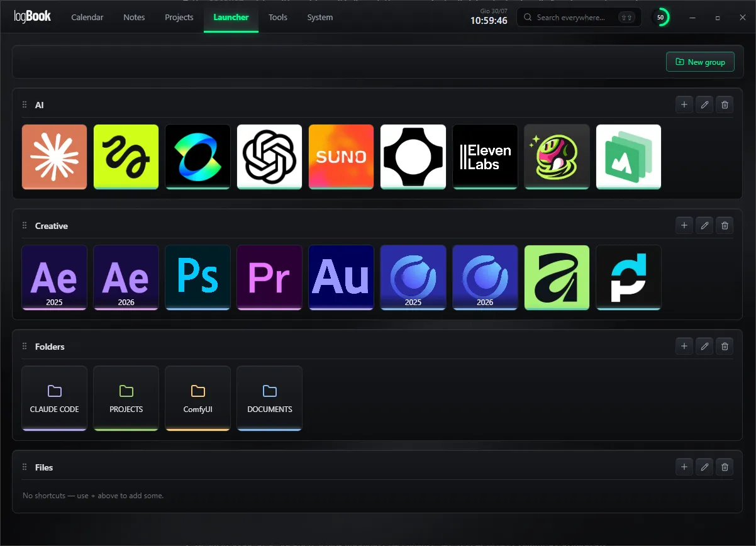Grab the AI group drag handle
This screenshot has width=756, height=546.
point(25,105)
